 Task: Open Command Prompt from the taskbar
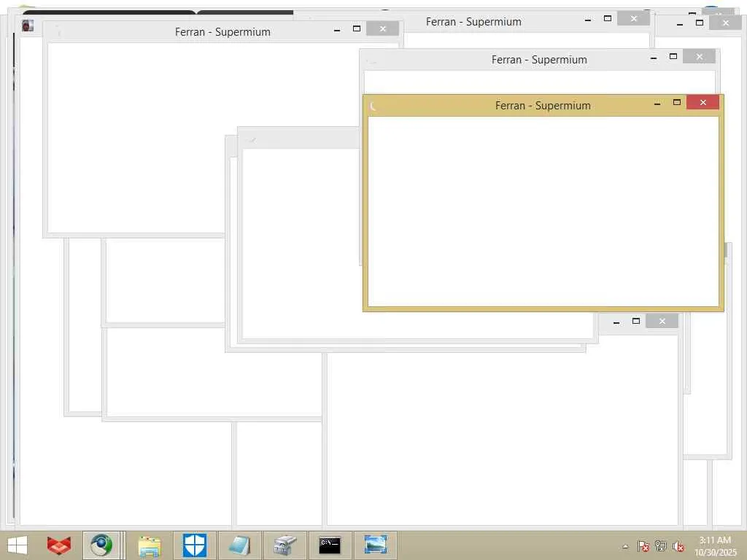pos(330,545)
